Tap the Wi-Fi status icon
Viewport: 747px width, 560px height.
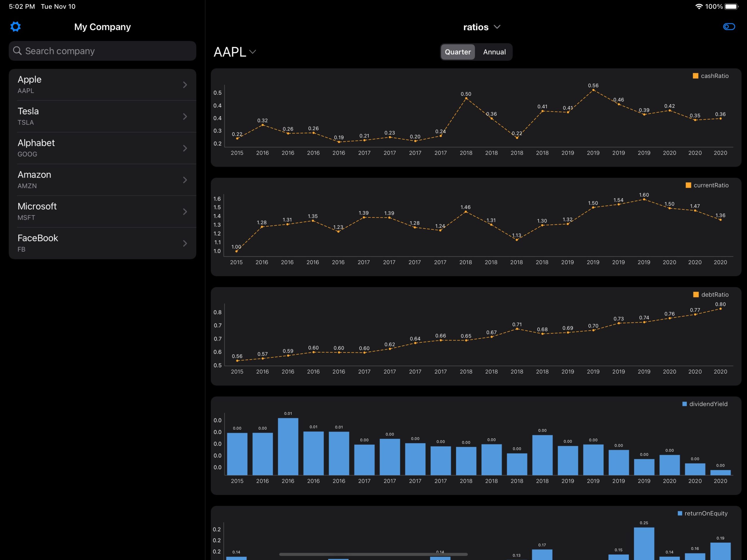tap(699, 6)
